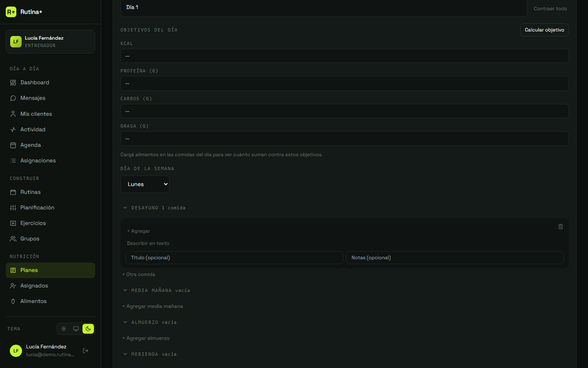Focus the Notas (opcional) field
588x368 pixels.
coord(455,258)
